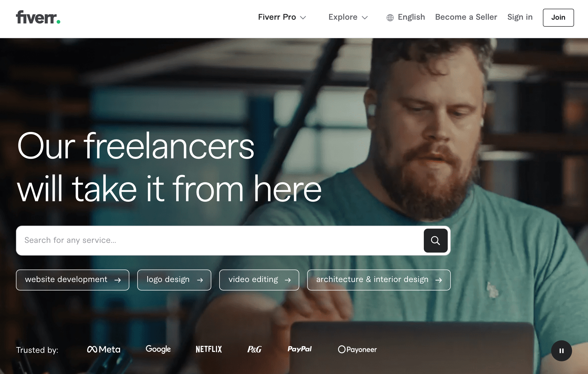Click the Netflix logo
The image size is (588, 374).
click(x=209, y=349)
